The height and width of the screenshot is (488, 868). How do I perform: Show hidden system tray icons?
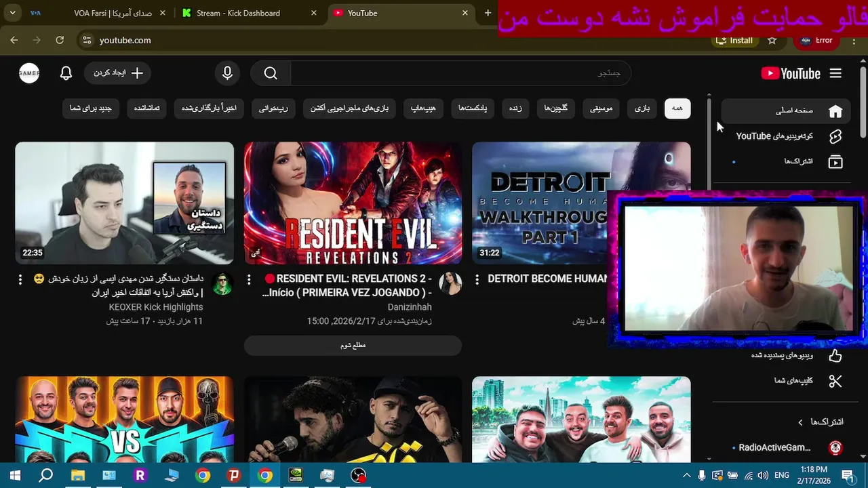[686, 475]
